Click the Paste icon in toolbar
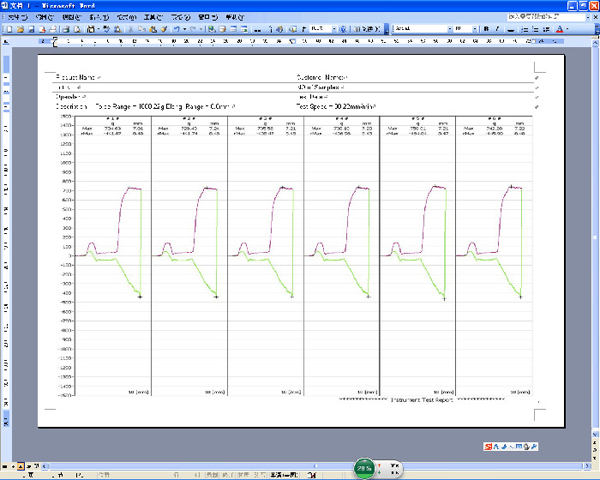600x480 pixels. click(x=151, y=30)
